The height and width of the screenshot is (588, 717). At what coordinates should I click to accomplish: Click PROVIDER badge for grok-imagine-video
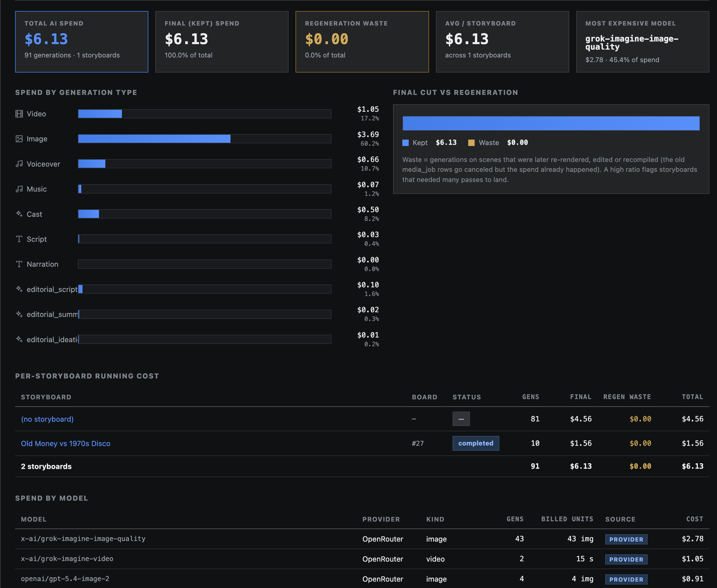626,559
